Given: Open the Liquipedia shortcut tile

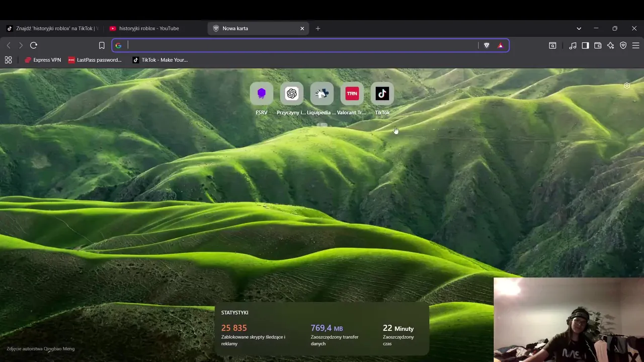Looking at the screenshot, I should (322, 94).
